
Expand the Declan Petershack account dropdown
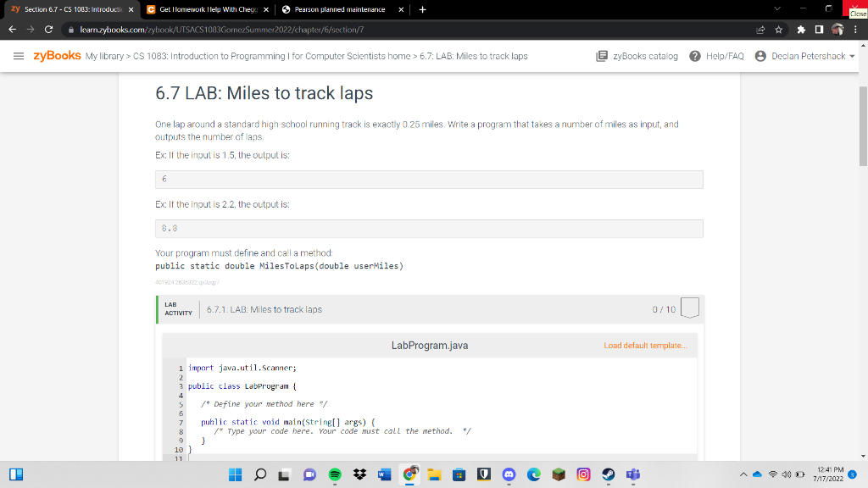851,56
